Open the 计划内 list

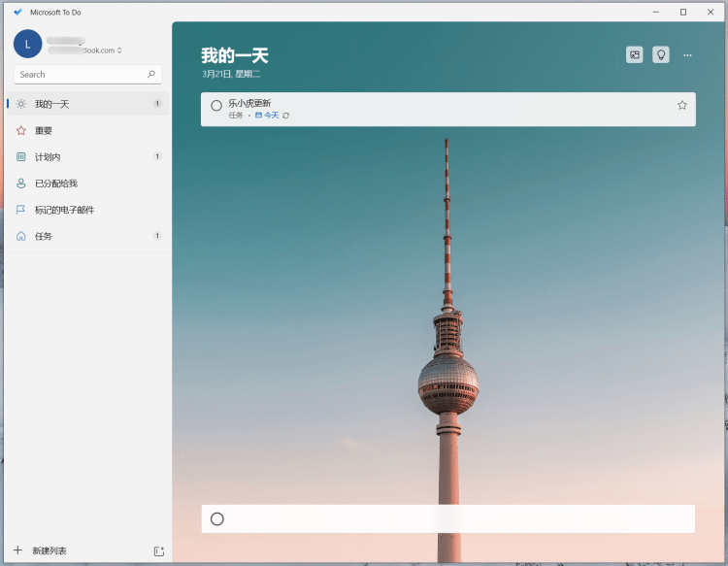pyautogui.click(x=88, y=157)
